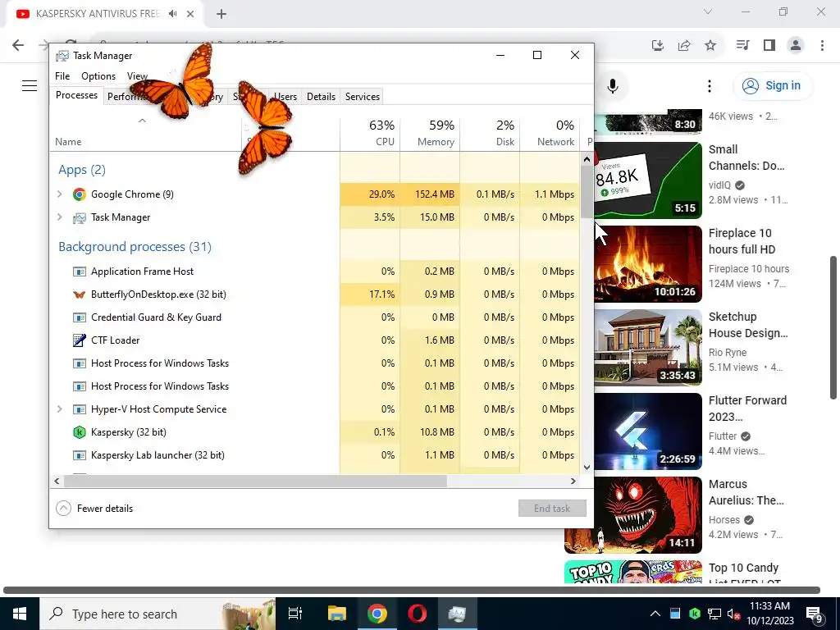Click the Opera browser taskbar icon
Image resolution: width=840 pixels, height=630 pixels.
click(x=418, y=614)
